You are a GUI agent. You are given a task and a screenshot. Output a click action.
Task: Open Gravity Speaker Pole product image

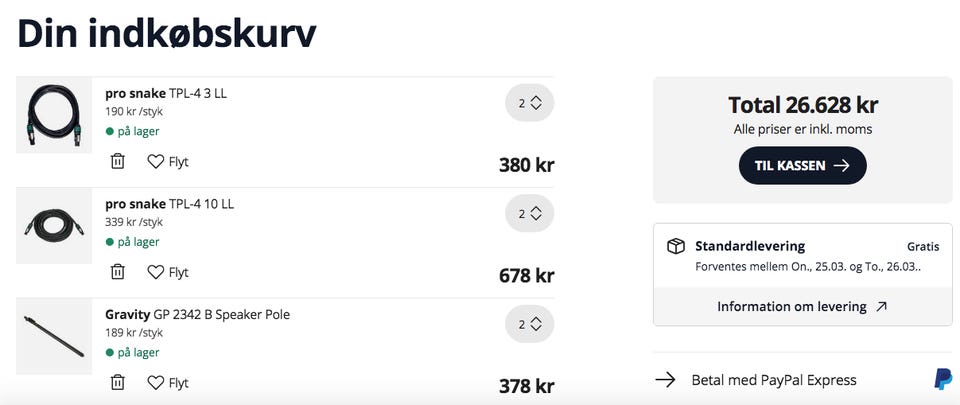(x=54, y=337)
